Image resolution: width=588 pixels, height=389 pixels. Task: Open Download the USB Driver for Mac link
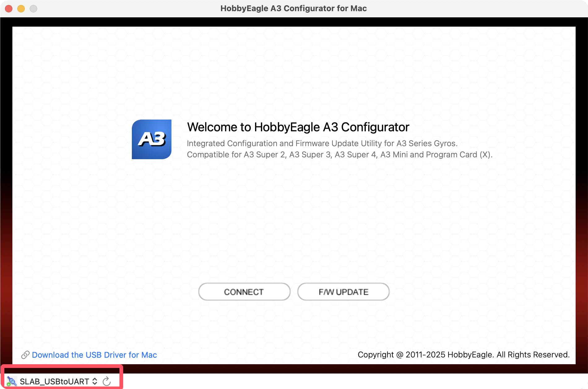point(94,355)
